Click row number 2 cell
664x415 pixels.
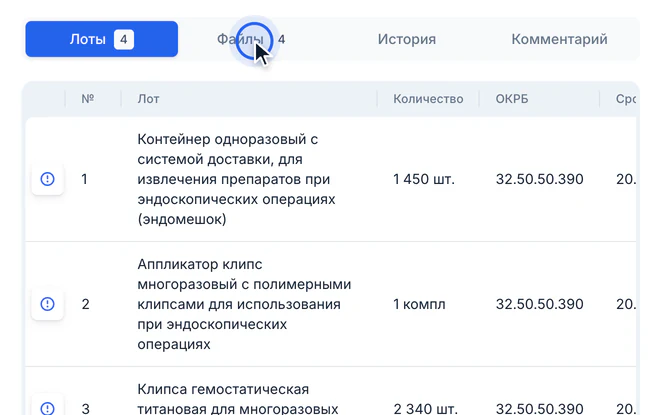86,304
